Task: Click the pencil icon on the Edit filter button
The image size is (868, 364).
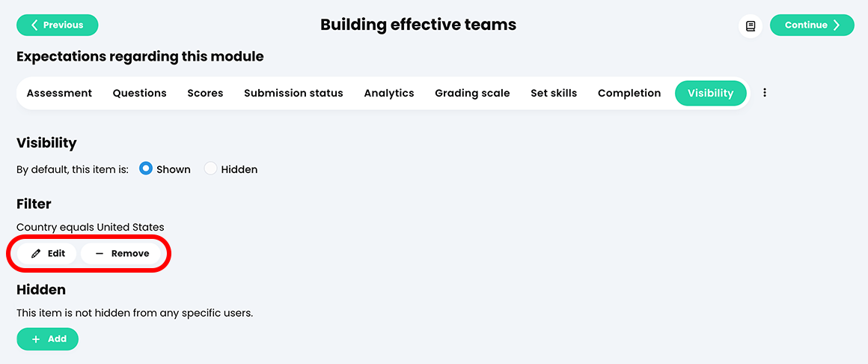Action: (x=36, y=254)
